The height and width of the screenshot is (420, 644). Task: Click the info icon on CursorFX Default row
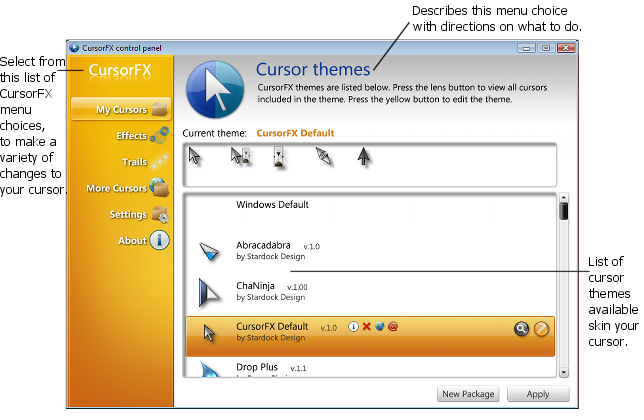click(x=353, y=326)
